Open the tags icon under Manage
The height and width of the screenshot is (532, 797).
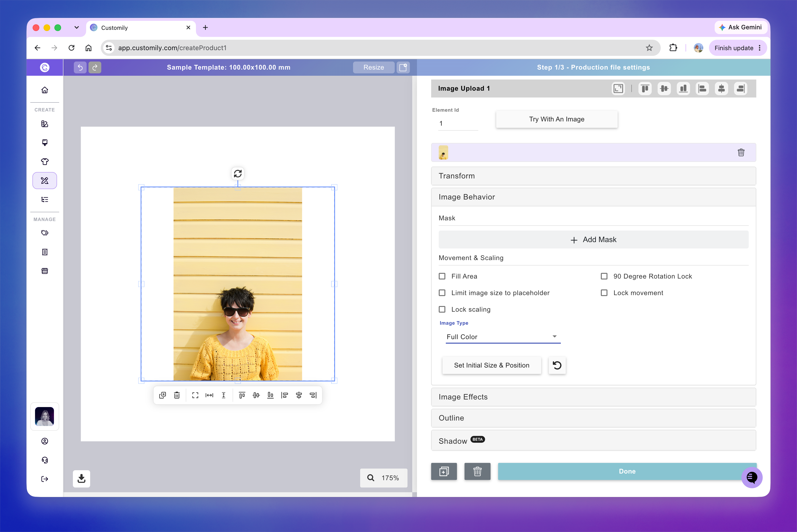45,233
